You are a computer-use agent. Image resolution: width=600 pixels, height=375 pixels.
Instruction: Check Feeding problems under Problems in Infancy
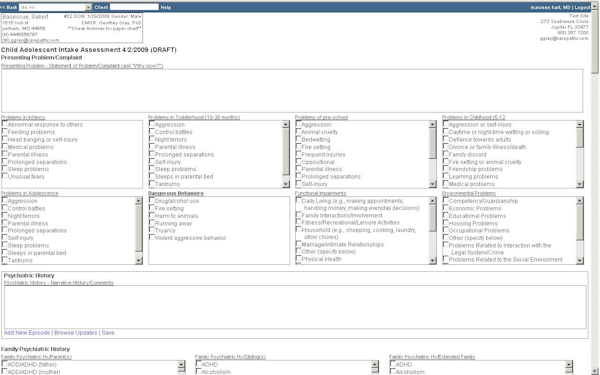tap(5, 132)
